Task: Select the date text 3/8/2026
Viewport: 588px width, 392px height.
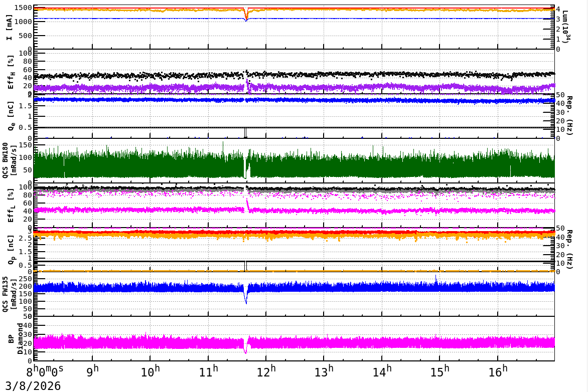Action: tap(33, 386)
